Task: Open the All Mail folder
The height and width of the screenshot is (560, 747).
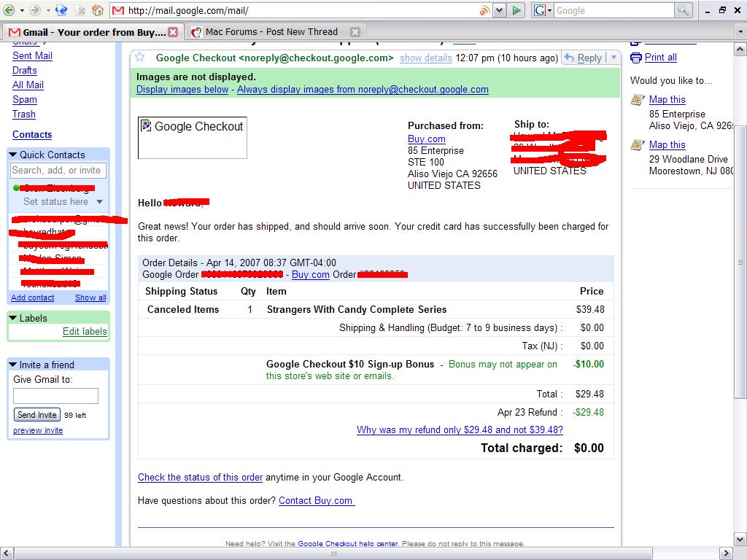Action: pyautogui.click(x=28, y=85)
